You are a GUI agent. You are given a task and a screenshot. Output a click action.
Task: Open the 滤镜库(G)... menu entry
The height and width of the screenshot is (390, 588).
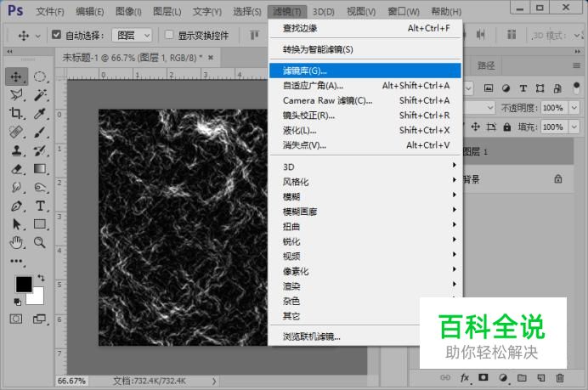[x=365, y=71]
